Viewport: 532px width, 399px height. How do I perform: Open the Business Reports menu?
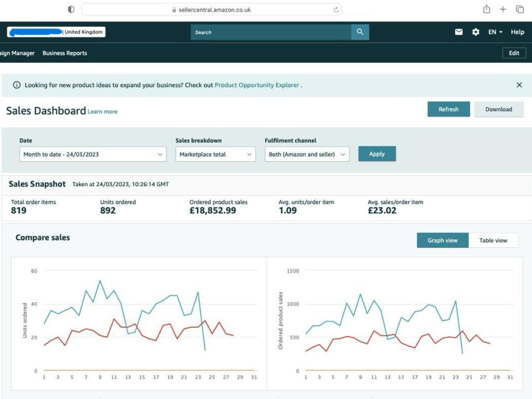pos(65,53)
